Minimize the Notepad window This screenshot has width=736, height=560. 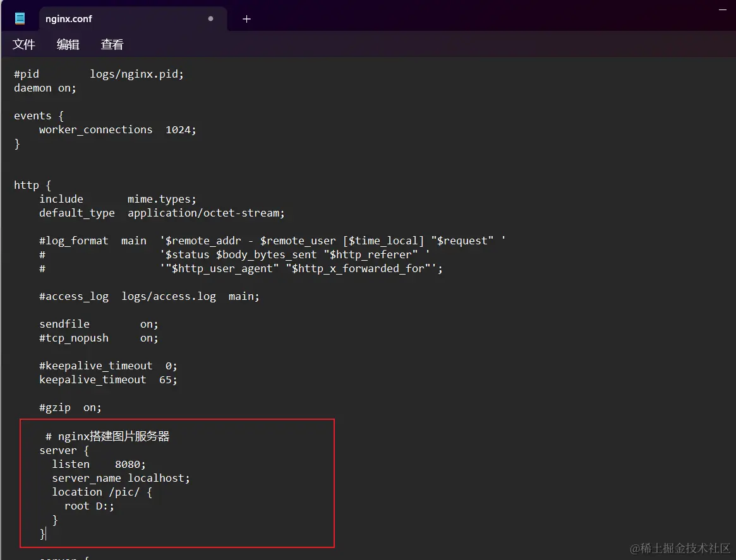(723, 9)
